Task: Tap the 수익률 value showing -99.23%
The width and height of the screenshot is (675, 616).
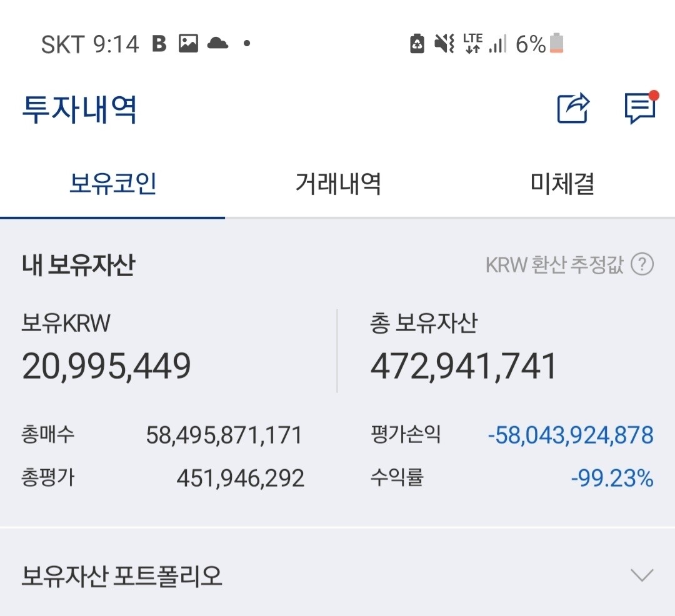Action: (611, 478)
